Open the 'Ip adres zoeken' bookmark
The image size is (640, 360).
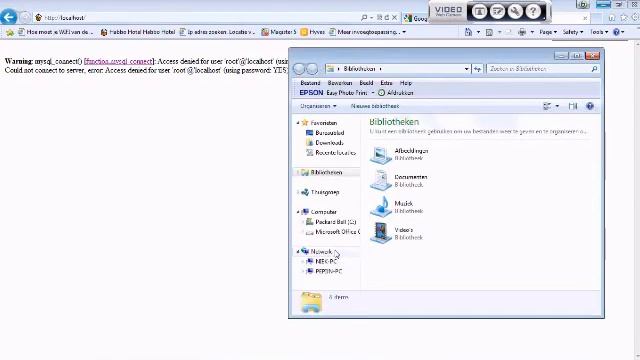217,32
